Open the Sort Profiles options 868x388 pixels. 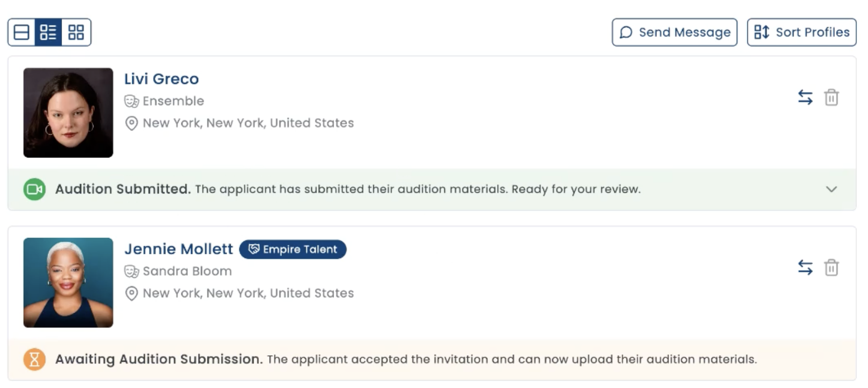(x=802, y=32)
